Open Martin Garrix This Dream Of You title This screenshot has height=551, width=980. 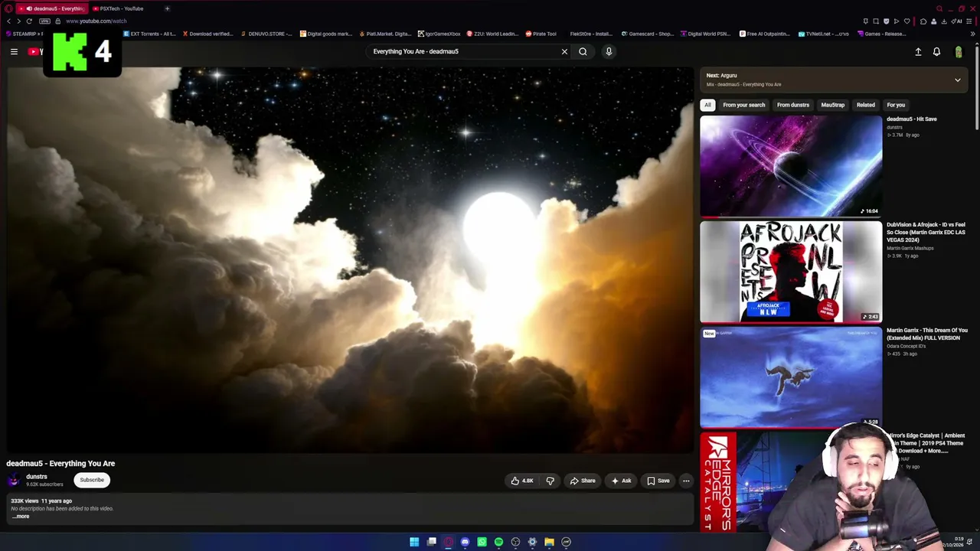click(926, 334)
